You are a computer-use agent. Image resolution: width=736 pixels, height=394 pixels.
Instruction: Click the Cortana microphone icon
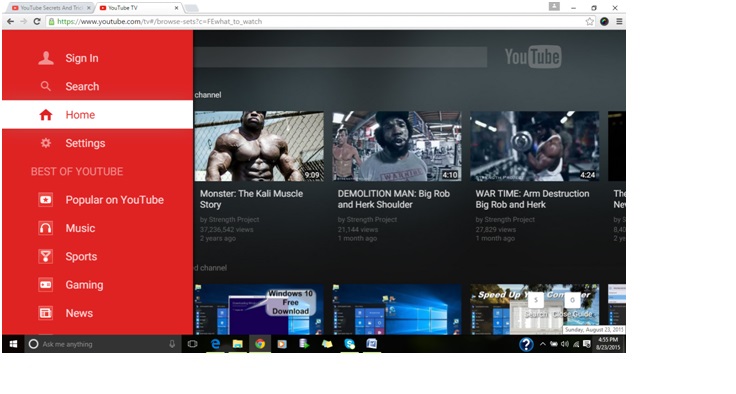tap(172, 344)
